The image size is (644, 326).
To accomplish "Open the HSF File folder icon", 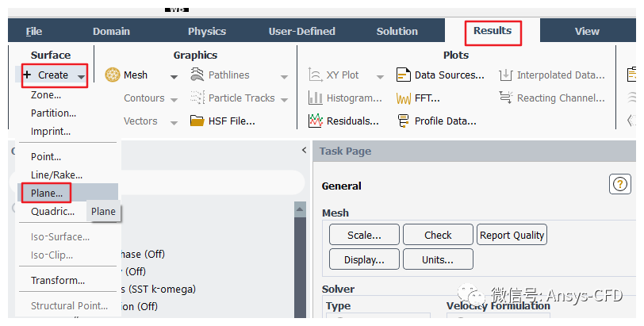I will (x=197, y=121).
